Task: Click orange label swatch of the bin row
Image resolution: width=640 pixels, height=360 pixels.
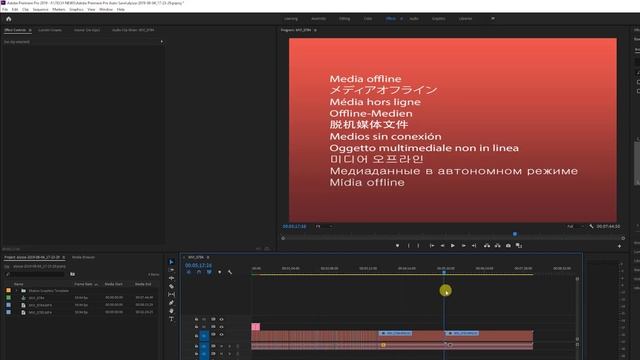Action: coord(9,291)
